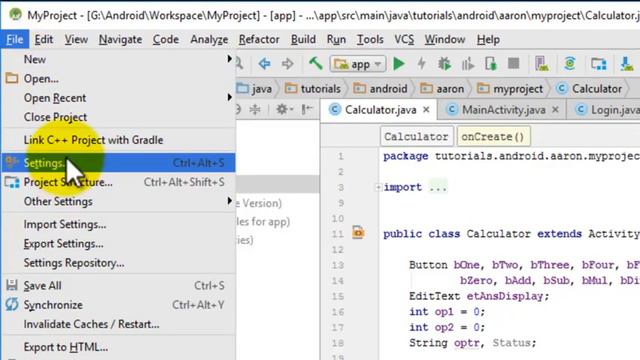
Task: Click Save All menu entry
Action: [x=118, y=286]
